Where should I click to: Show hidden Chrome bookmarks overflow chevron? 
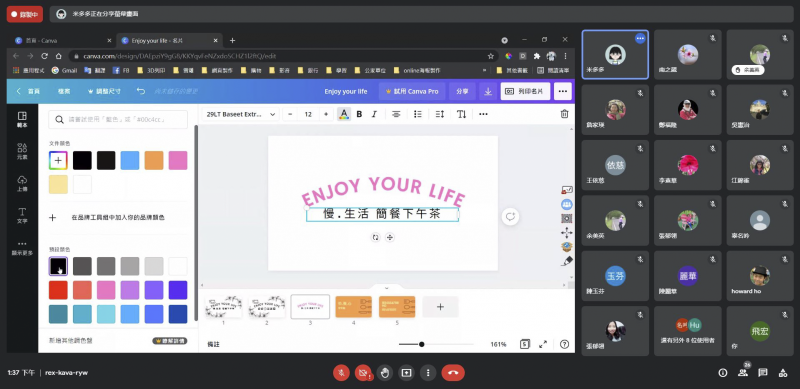point(484,70)
